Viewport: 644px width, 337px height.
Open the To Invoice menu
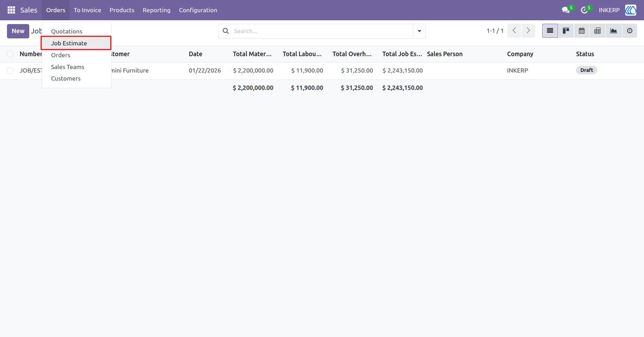coord(87,10)
